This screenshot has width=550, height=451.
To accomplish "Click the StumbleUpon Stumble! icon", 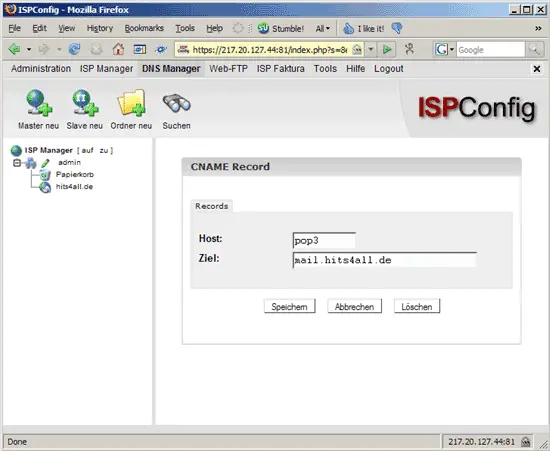I will 263,28.
